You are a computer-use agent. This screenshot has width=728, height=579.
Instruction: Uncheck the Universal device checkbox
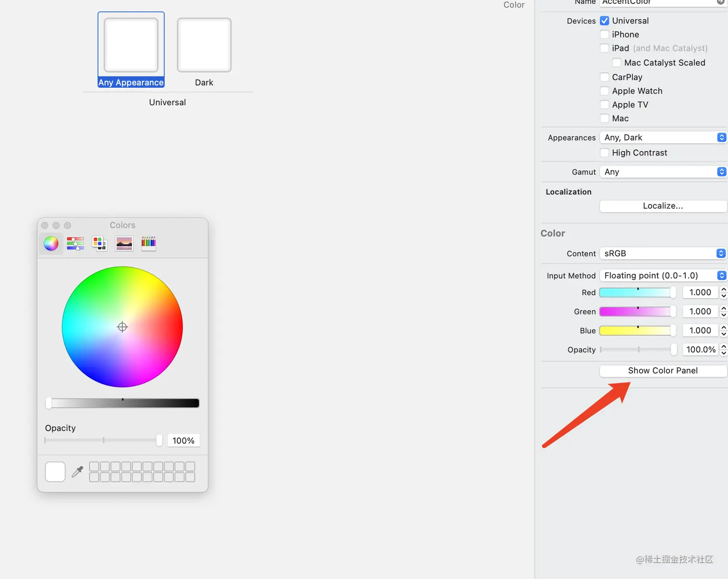tap(605, 21)
